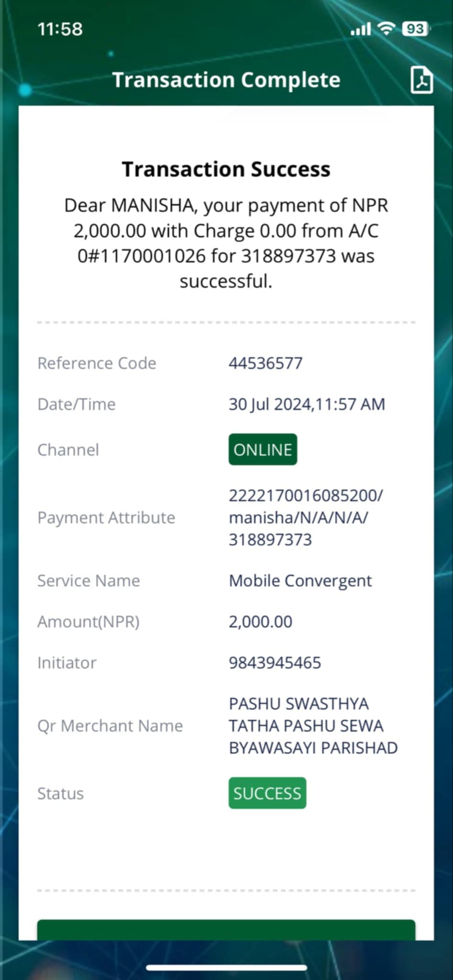Tap initiator number 9843945465

[275, 663]
